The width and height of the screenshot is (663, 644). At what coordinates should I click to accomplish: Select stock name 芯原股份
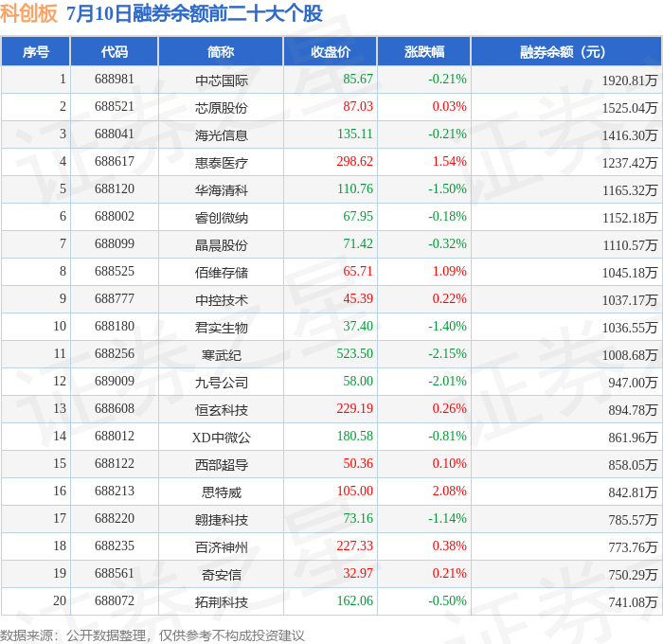coord(221,108)
